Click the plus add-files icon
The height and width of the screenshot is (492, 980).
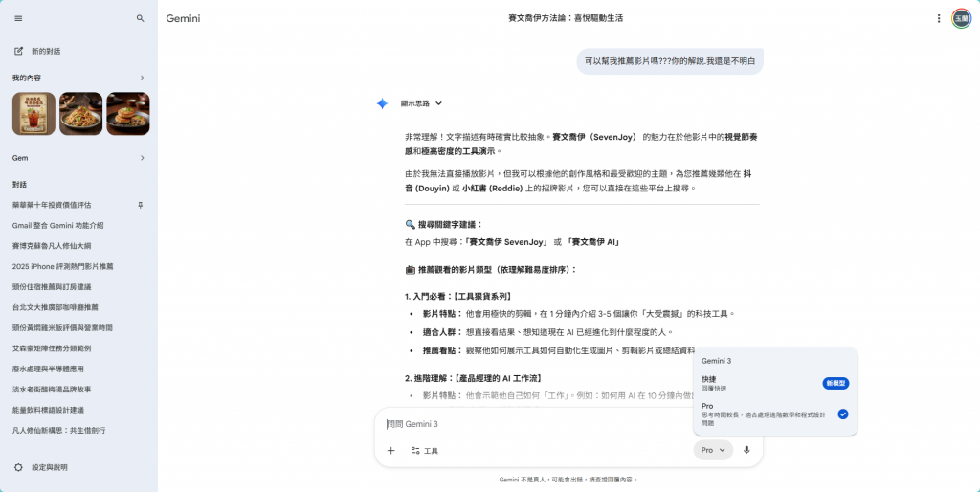[391, 450]
